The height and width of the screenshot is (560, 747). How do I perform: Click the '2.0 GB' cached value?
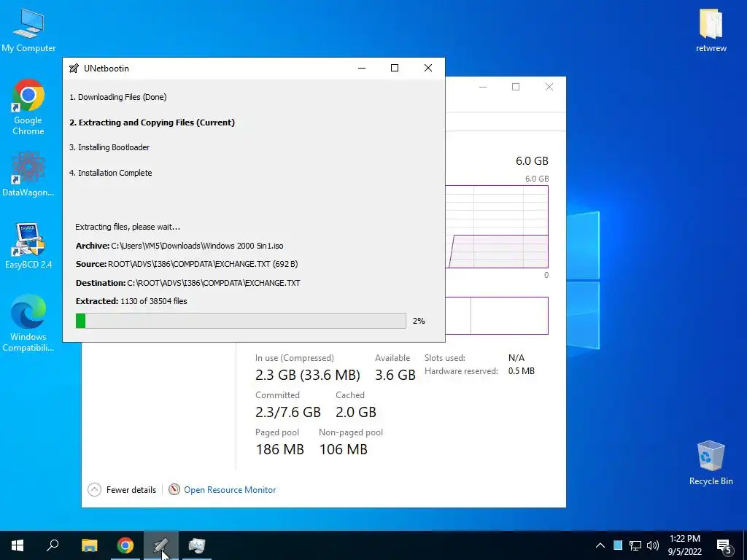point(356,412)
